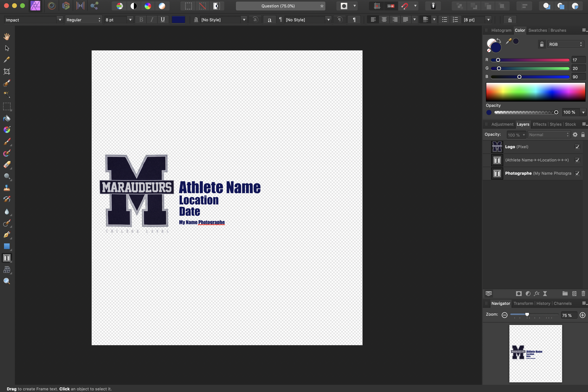Add a mask layer in Layers panel
Viewport: 588px width, 392px height.
tap(519, 294)
